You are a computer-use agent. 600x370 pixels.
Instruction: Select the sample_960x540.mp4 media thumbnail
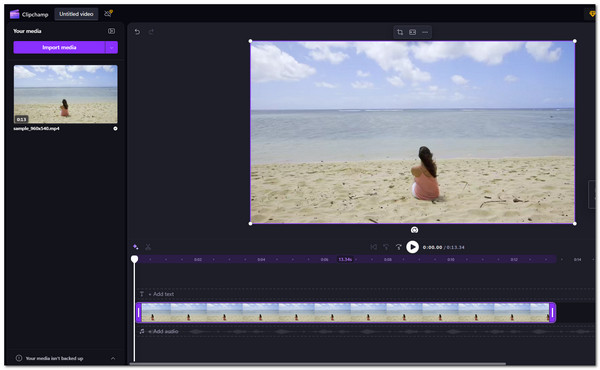65,94
